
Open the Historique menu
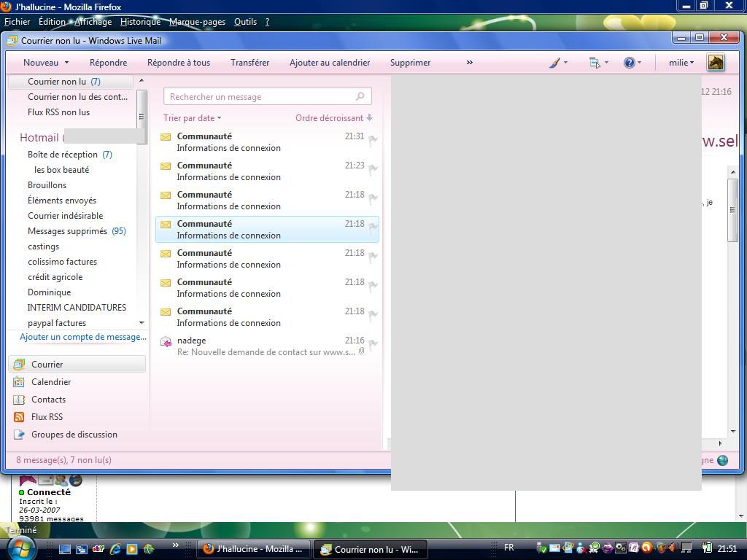point(140,22)
